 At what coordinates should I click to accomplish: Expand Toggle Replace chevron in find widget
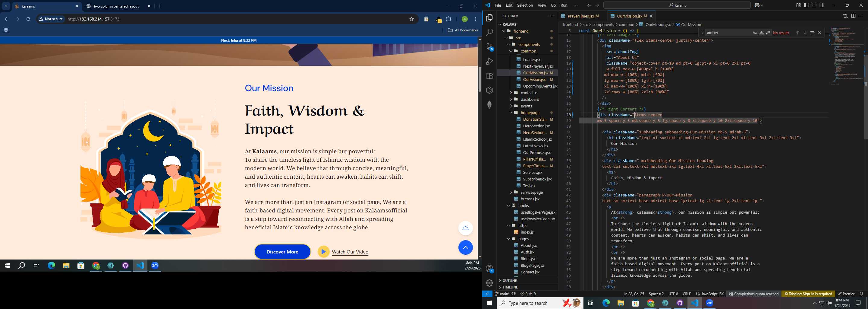click(x=702, y=33)
